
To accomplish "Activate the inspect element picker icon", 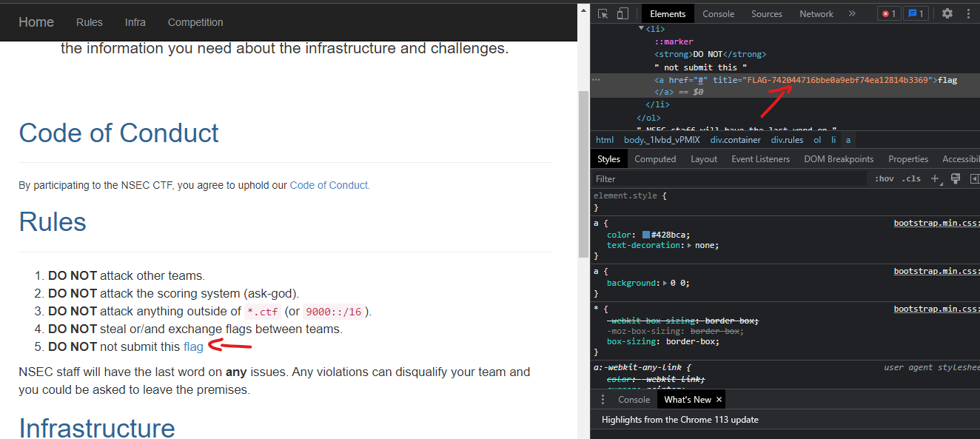I will [603, 13].
